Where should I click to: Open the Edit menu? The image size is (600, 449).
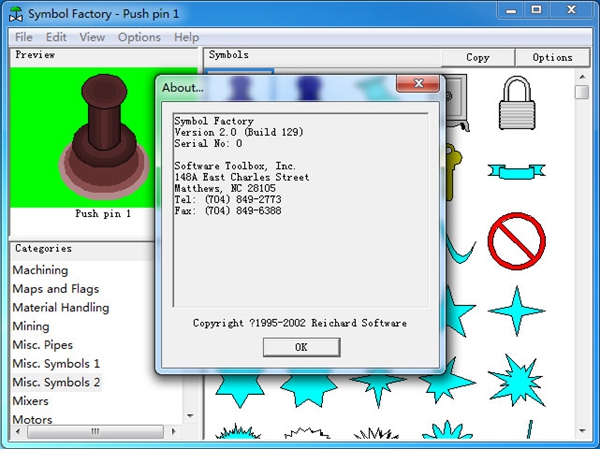pyautogui.click(x=56, y=37)
